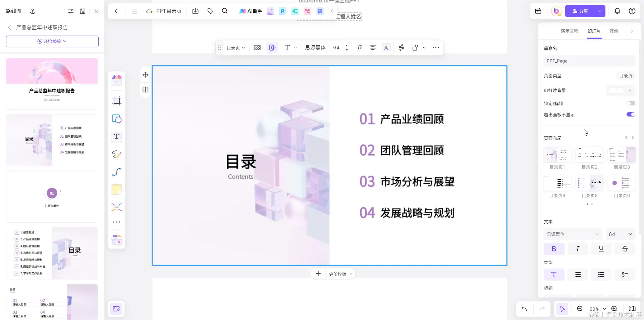Click the PPT_Page rename input field

tap(589, 61)
